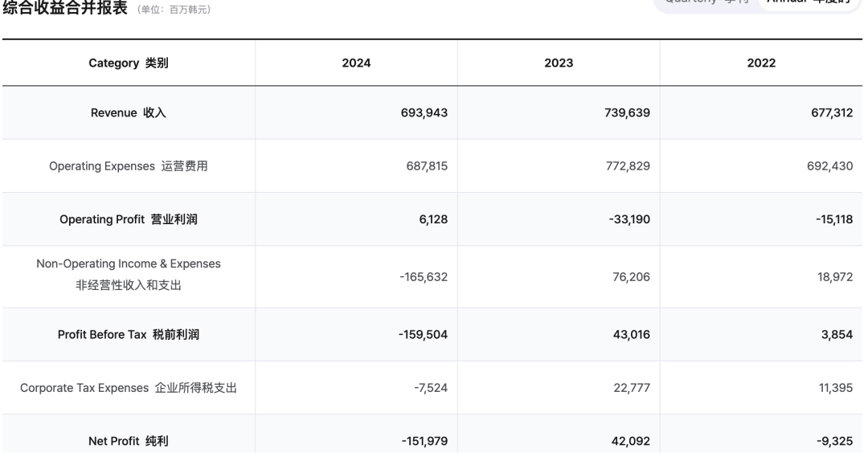Select the Revenue 收入 row label
This screenshot has height=453, width=868.
[x=129, y=113]
